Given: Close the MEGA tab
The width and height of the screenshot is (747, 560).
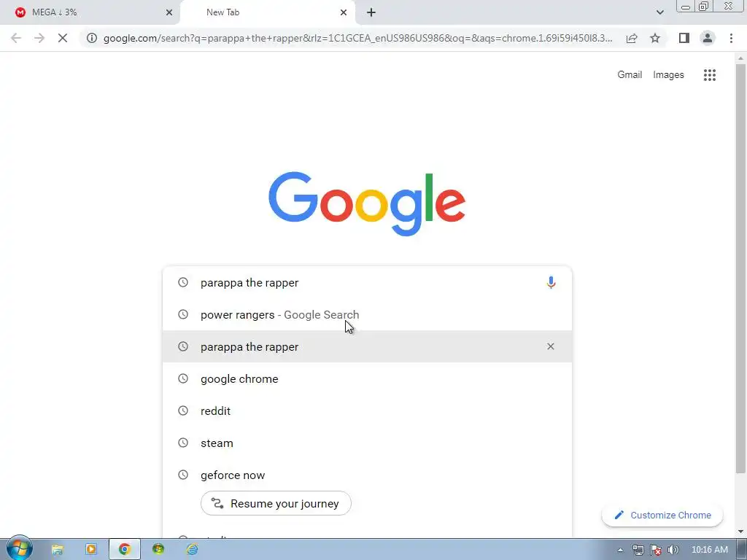Looking at the screenshot, I should click(169, 12).
